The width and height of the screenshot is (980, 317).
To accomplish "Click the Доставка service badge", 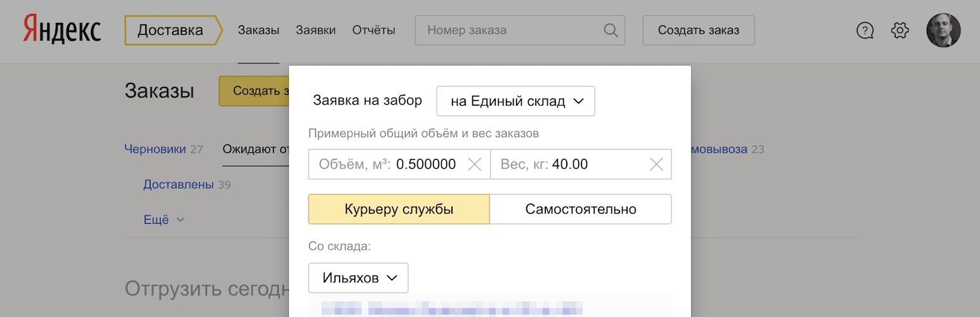I will pyautogui.click(x=171, y=30).
